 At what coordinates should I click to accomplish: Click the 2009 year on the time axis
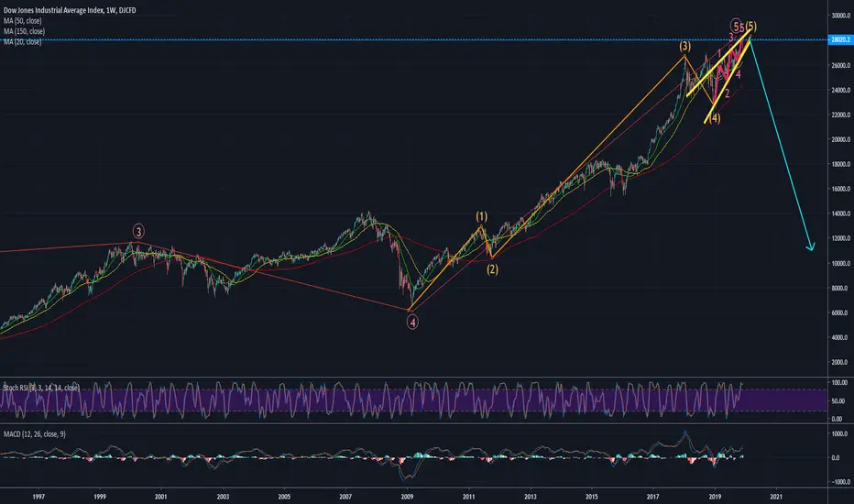407,497
